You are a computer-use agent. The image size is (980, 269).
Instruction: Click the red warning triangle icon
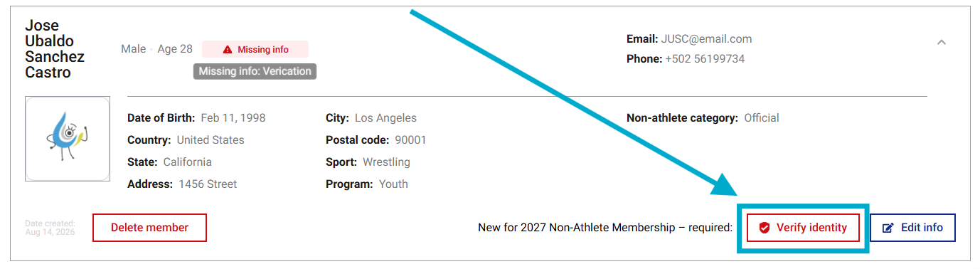228,49
